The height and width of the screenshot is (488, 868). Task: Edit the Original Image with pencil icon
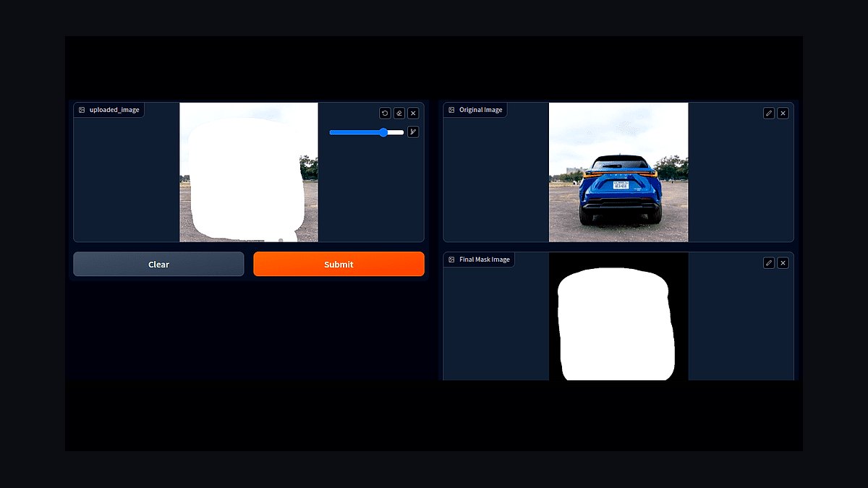pos(769,113)
